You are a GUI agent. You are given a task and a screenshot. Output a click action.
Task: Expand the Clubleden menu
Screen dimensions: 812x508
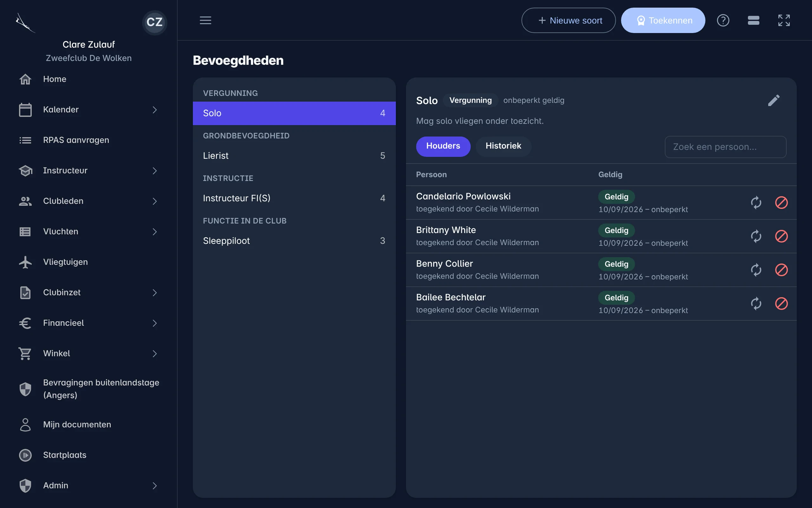click(88, 201)
